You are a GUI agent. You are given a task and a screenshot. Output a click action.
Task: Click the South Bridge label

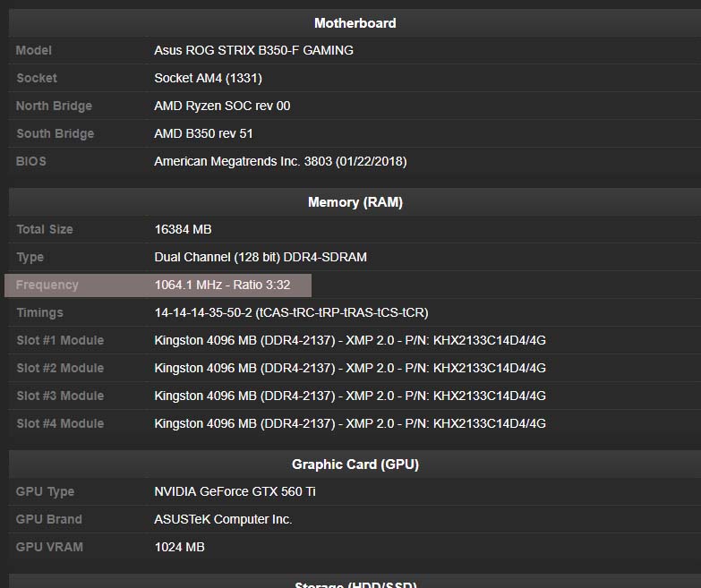(55, 133)
